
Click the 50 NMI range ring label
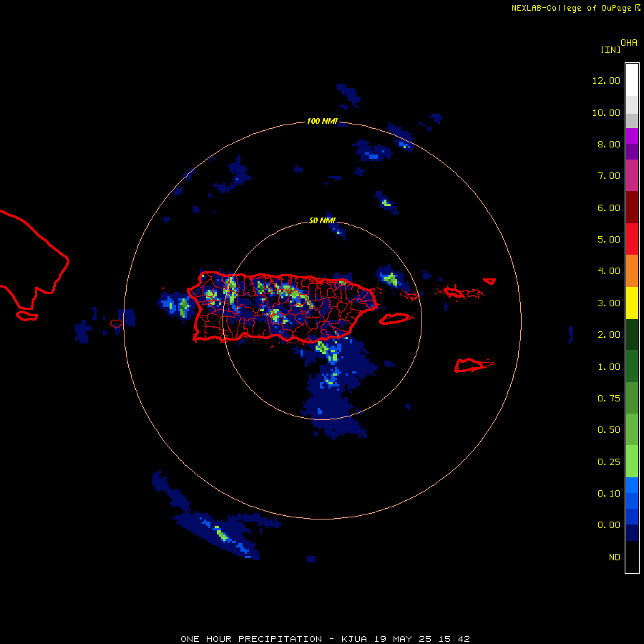[322, 221]
